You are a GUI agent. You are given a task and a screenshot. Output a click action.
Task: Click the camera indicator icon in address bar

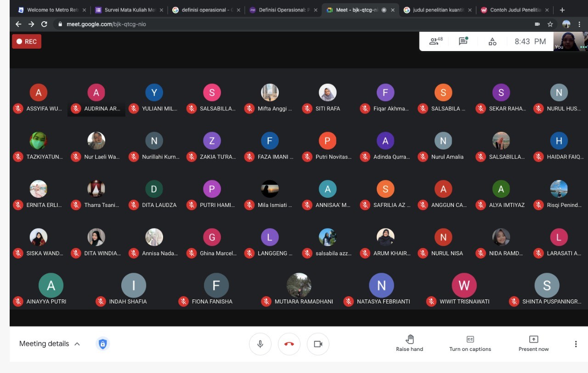coord(537,24)
